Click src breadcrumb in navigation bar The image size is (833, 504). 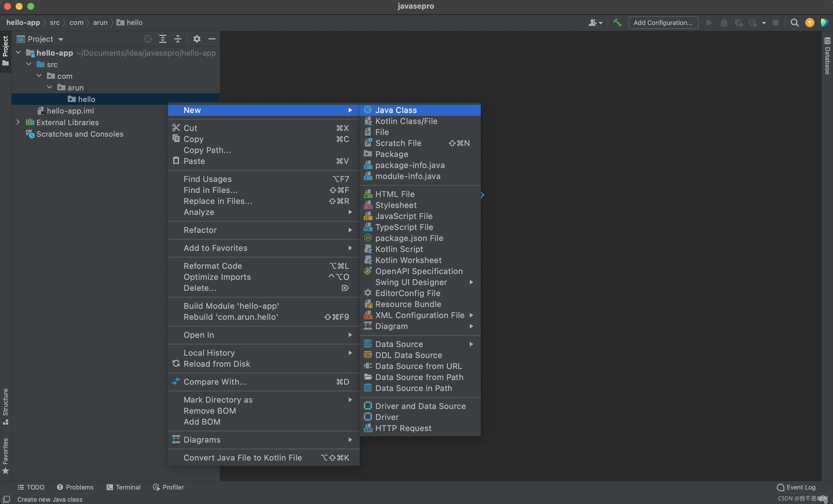point(54,23)
